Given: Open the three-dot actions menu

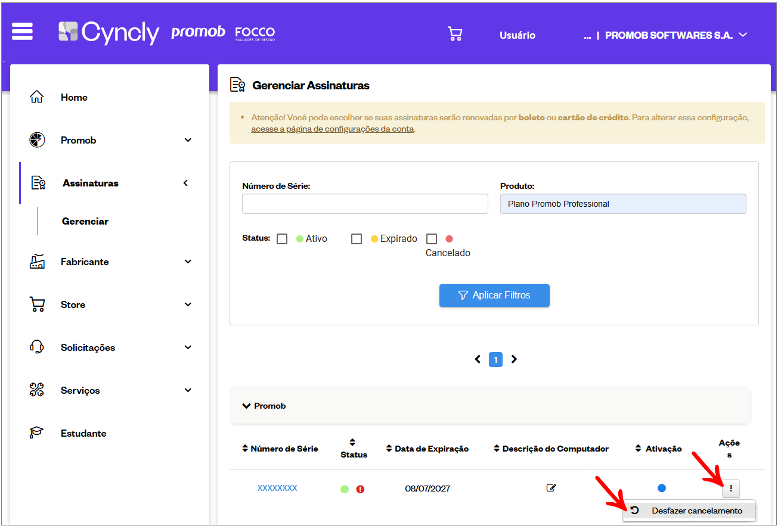Looking at the screenshot, I should (x=731, y=489).
